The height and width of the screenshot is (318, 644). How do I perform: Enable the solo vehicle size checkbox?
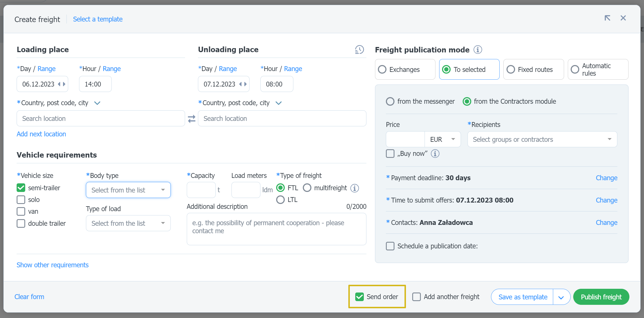point(21,200)
